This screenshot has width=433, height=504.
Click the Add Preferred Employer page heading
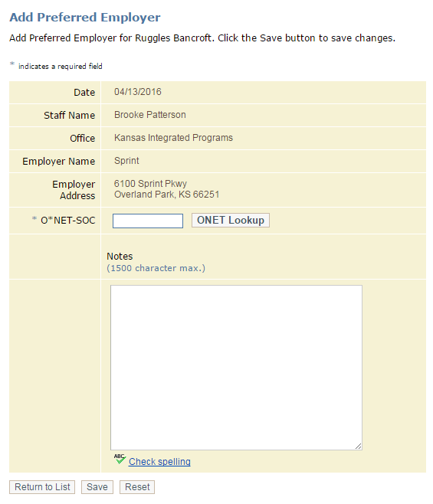(x=85, y=18)
